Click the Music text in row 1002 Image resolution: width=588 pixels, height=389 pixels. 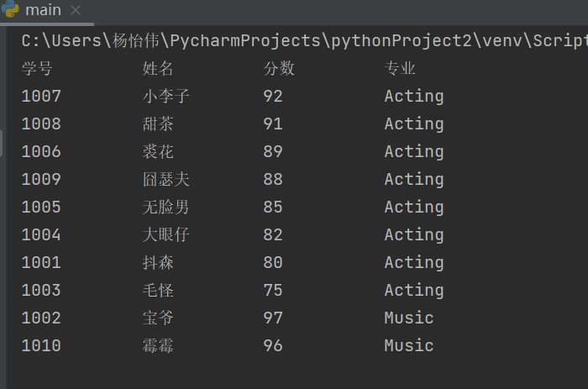(x=409, y=318)
